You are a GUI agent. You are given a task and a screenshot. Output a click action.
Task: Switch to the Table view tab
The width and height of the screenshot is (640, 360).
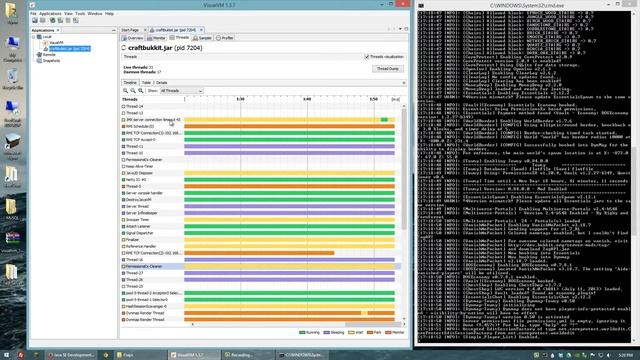tap(146, 82)
